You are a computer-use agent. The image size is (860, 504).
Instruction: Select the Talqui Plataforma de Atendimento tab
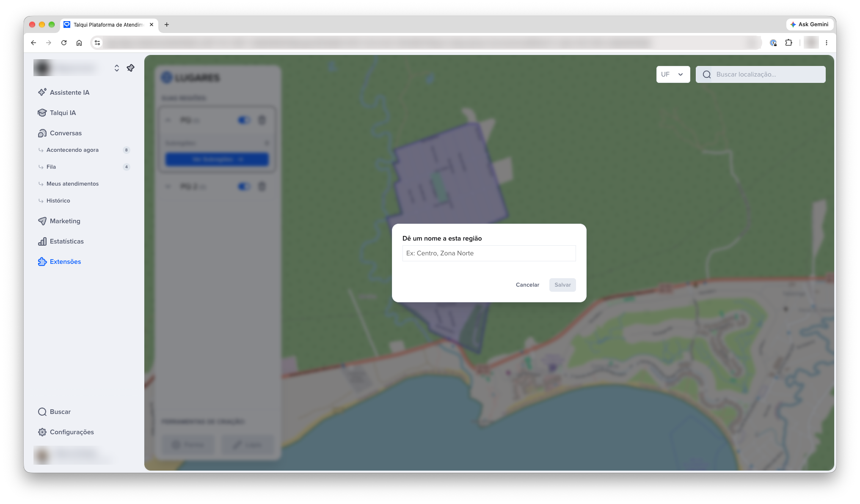click(109, 25)
